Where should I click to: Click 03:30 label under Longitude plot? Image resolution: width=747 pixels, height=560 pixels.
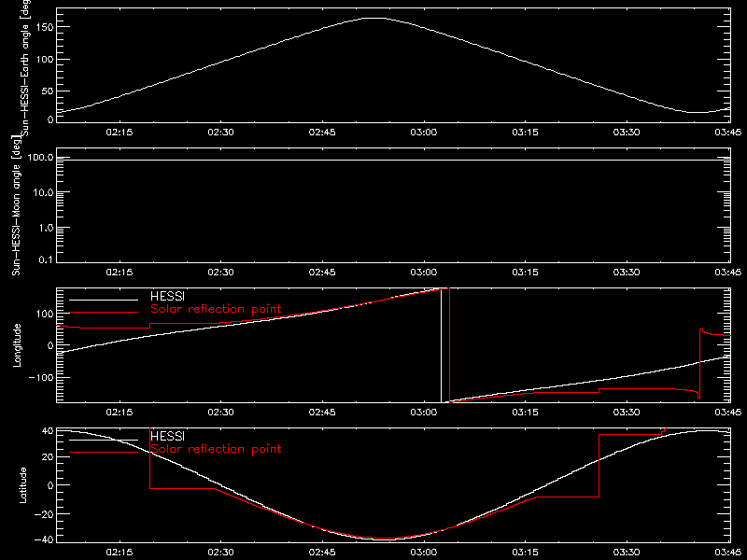pos(627,412)
